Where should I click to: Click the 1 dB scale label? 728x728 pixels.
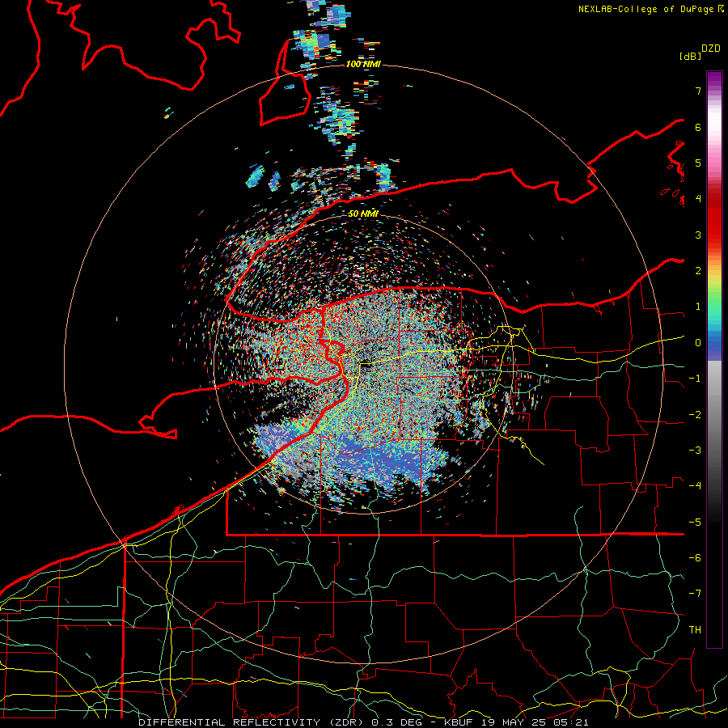[698, 307]
